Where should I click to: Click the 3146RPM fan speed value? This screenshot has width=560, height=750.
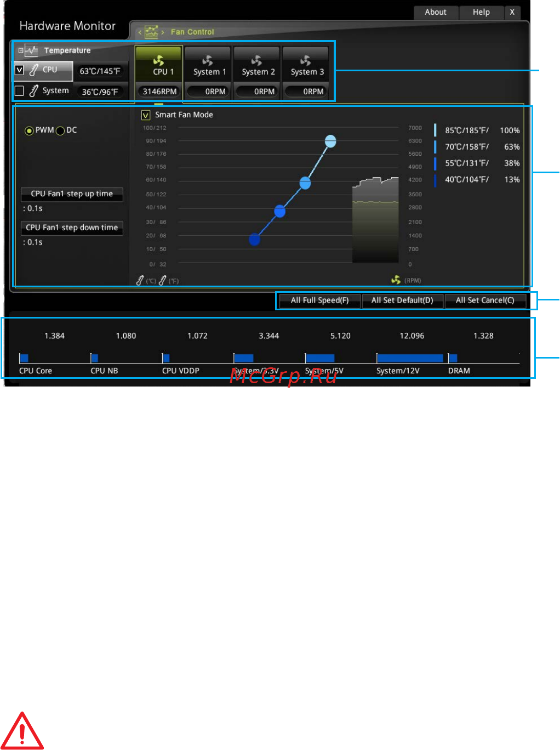[x=159, y=92]
